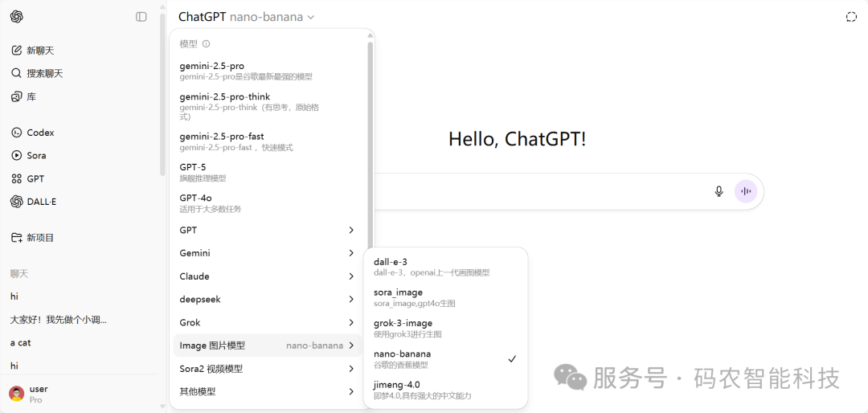Click the 新项目 folder icon
Image resolution: width=868 pixels, height=413 pixels.
[x=17, y=238]
